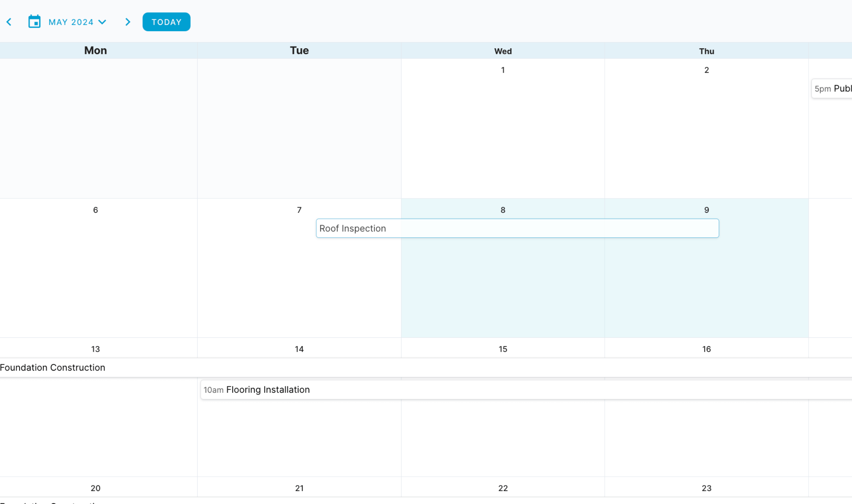Select day 21 in calendar
Image resolution: width=852 pixels, height=504 pixels.
[x=299, y=488]
